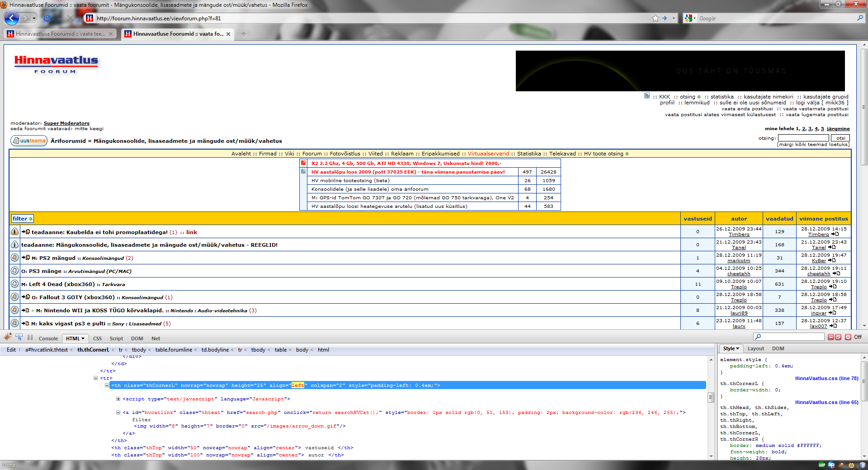Click the 'otsi' search button
The width and height of the screenshot is (868, 470).
[840, 138]
